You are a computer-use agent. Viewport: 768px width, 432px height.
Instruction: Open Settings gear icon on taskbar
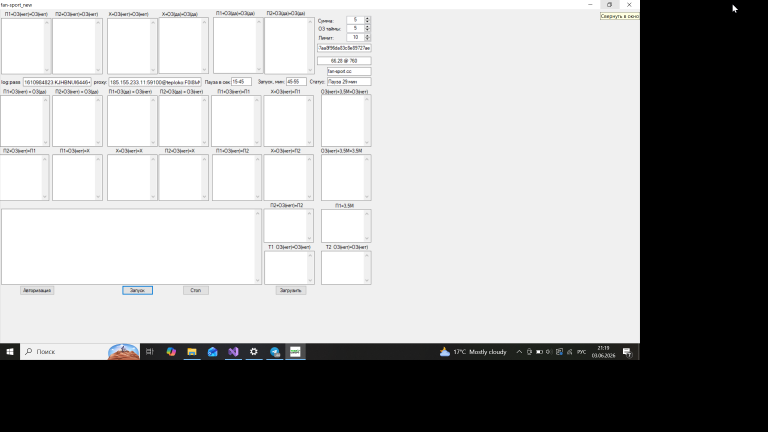pos(254,352)
